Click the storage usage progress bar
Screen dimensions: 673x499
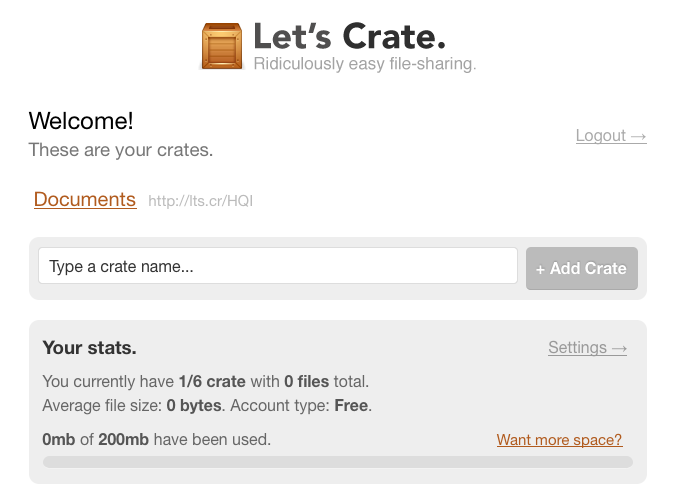pos(337,462)
